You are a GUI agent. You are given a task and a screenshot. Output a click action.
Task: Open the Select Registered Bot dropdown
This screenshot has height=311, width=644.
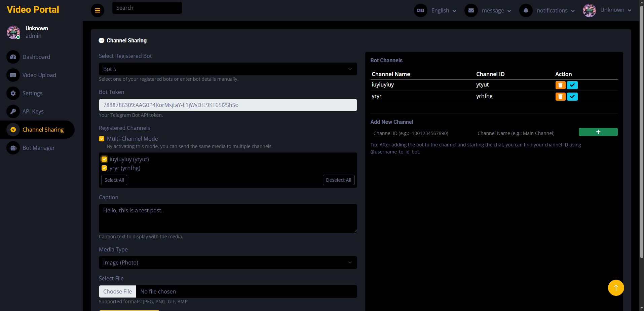(x=228, y=69)
